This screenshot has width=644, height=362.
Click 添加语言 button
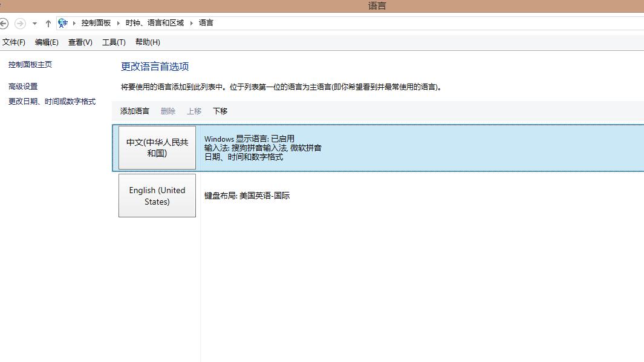point(135,111)
